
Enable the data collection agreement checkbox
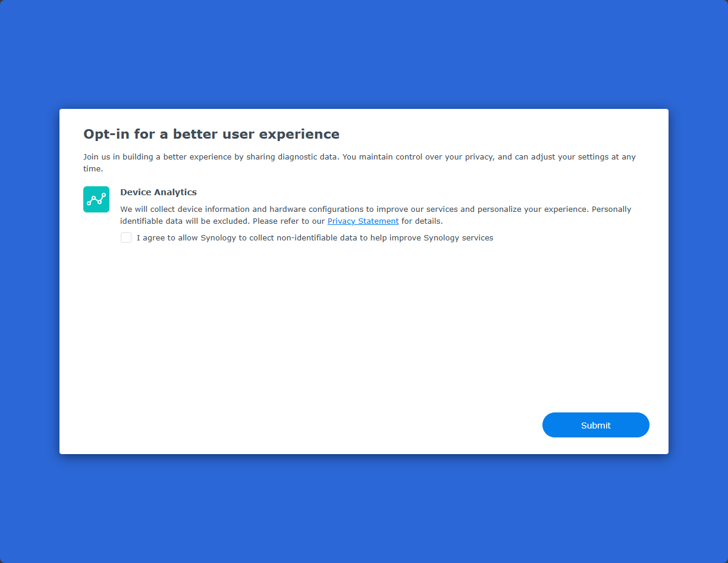[126, 237]
